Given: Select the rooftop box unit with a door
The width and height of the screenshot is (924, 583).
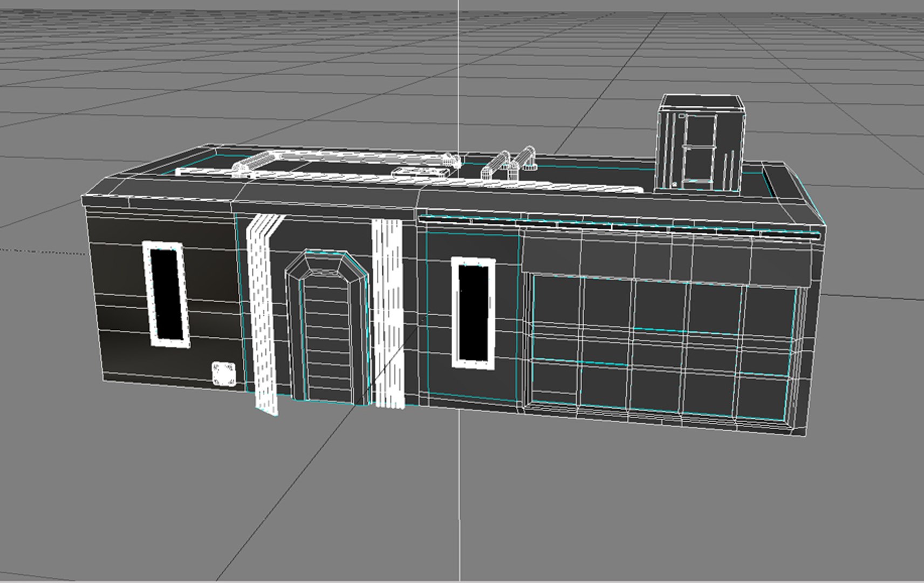Looking at the screenshot, I should pyautogui.click(x=701, y=143).
